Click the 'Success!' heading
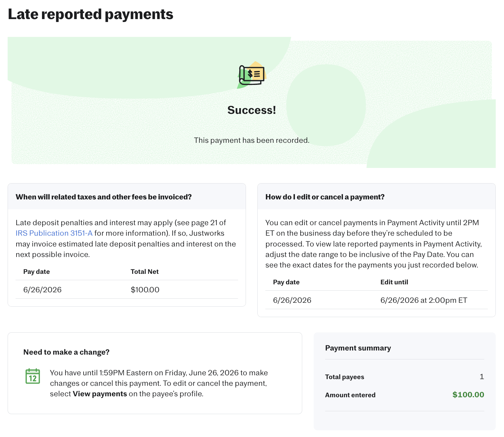504x437 pixels. tap(252, 110)
